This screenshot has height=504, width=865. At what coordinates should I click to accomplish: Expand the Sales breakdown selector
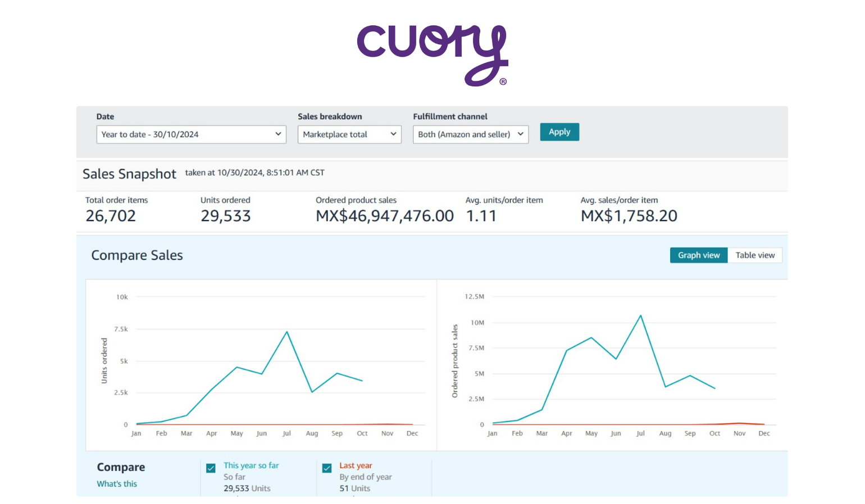point(349,134)
